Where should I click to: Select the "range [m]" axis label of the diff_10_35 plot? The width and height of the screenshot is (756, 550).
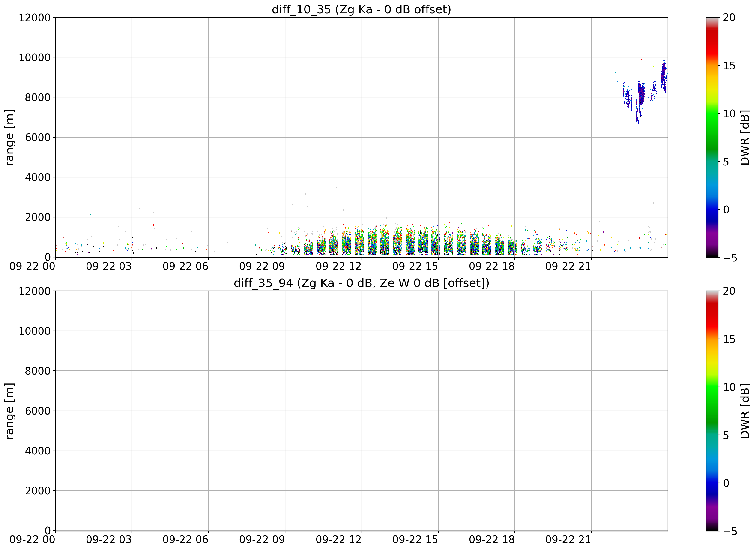(9, 137)
